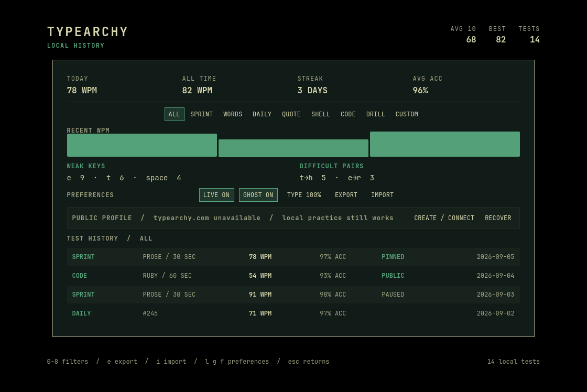Screen dimensions: 587x392
Task: Change the TYPE 100% size setting
Action: pyautogui.click(x=304, y=194)
